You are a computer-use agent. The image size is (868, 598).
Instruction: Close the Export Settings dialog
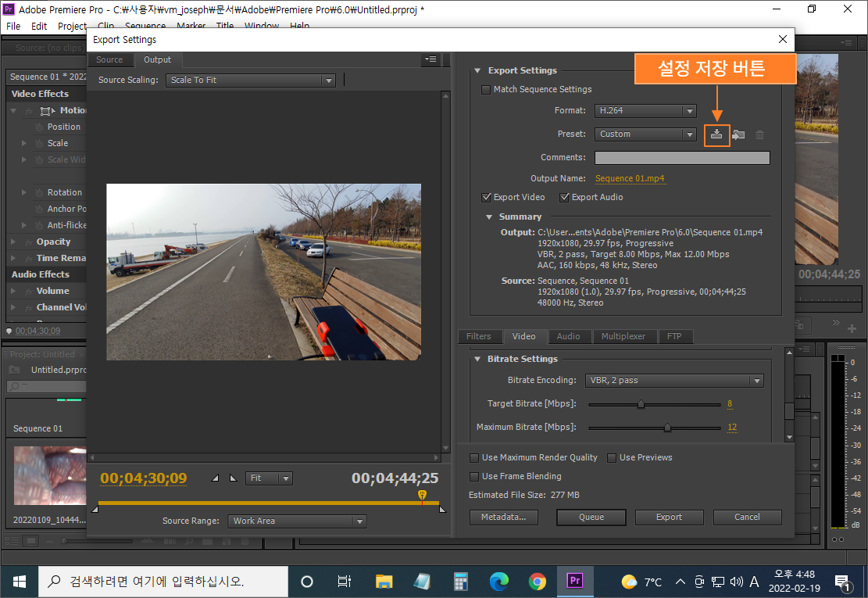tap(783, 39)
